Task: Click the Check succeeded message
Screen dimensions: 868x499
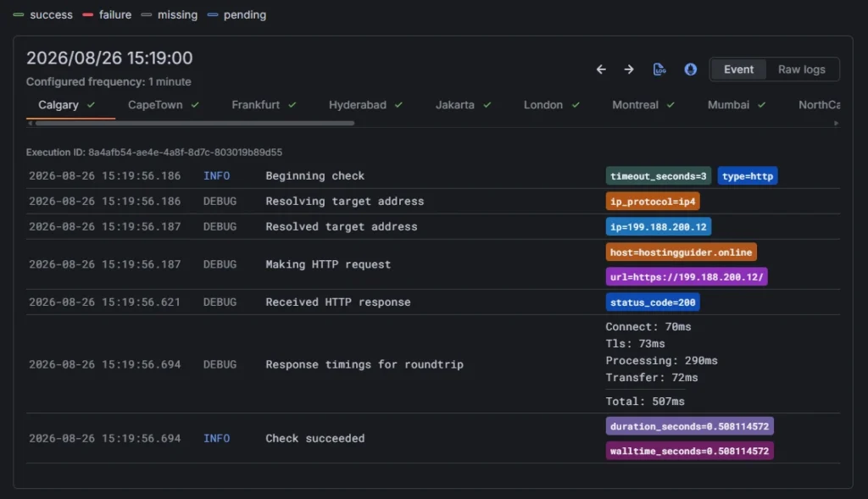Action: pyautogui.click(x=315, y=438)
